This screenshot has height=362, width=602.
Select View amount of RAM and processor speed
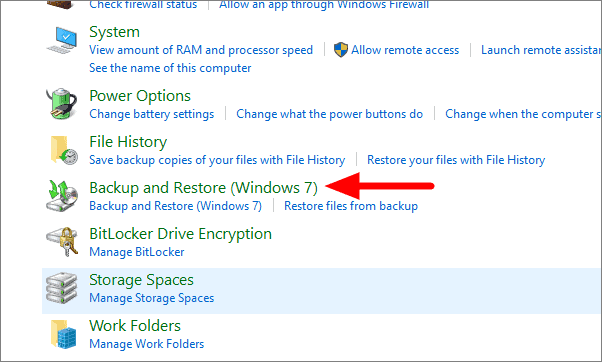(201, 50)
